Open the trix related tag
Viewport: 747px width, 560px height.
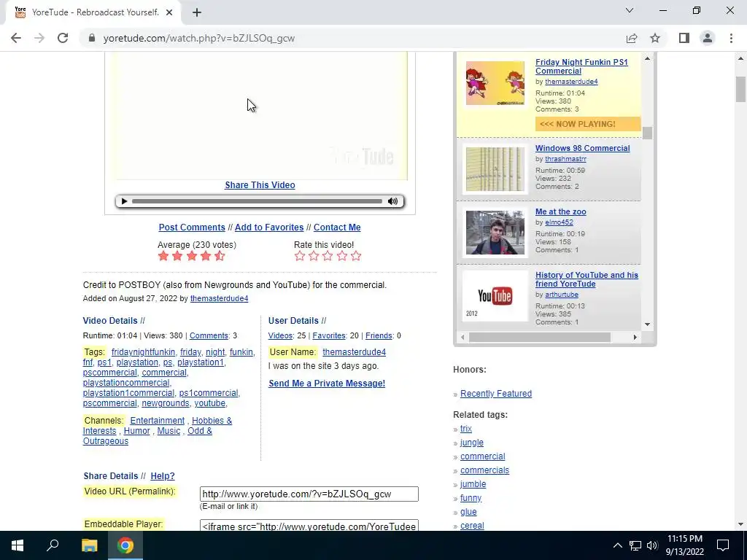click(x=466, y=429)
